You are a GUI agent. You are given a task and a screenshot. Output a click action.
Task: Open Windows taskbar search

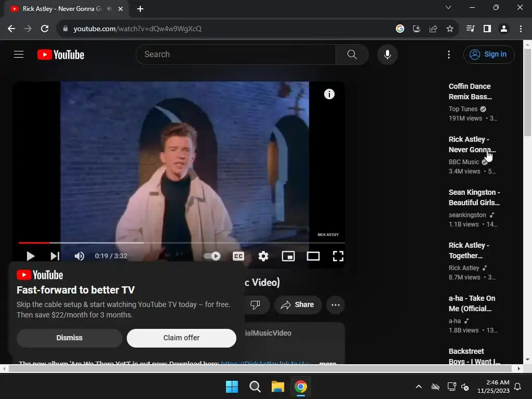[x=255, y=387]
